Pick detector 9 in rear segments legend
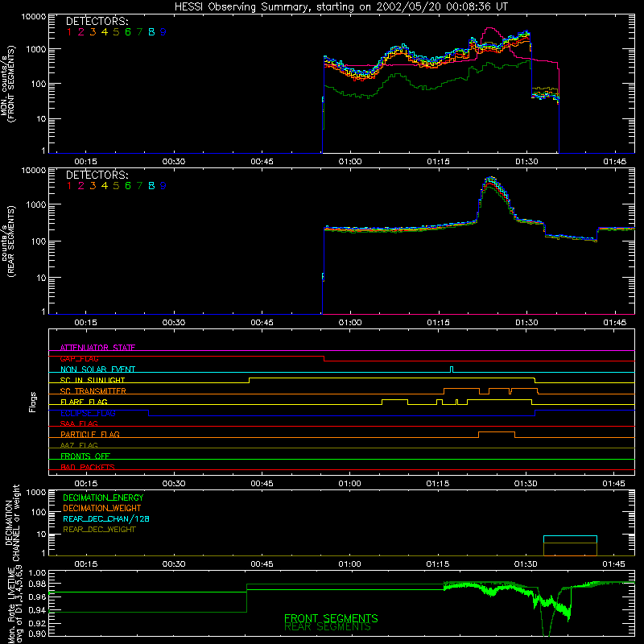 click(163, 186)
